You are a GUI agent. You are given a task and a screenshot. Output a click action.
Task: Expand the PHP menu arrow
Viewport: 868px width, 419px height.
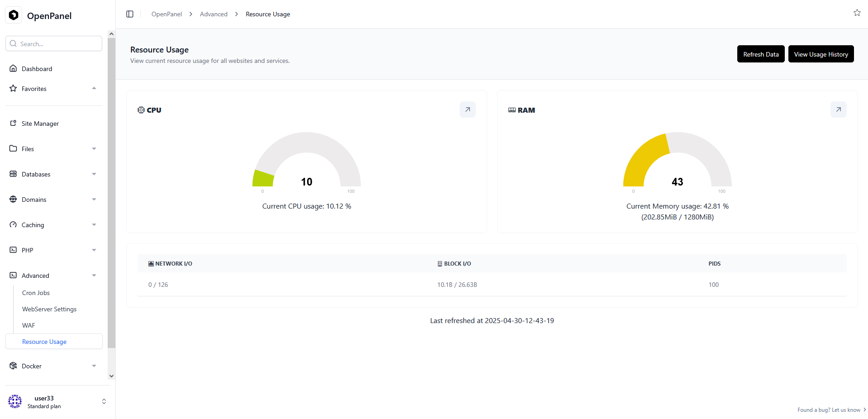tap(94, 250)
